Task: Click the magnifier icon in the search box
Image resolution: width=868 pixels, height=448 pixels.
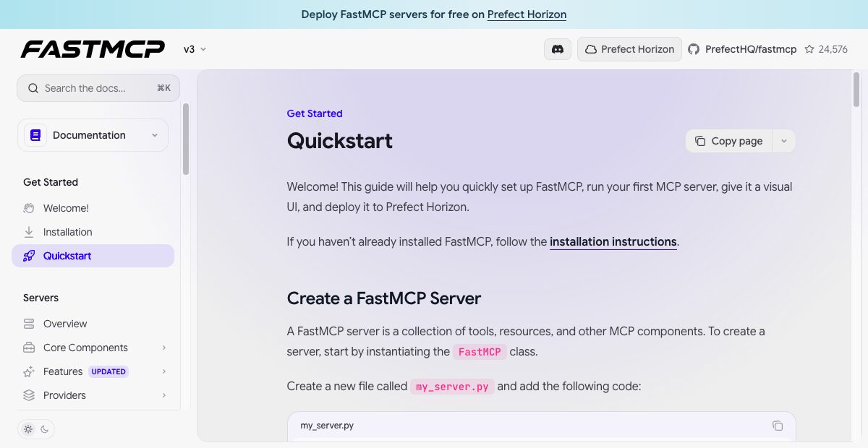Action: 33,88
